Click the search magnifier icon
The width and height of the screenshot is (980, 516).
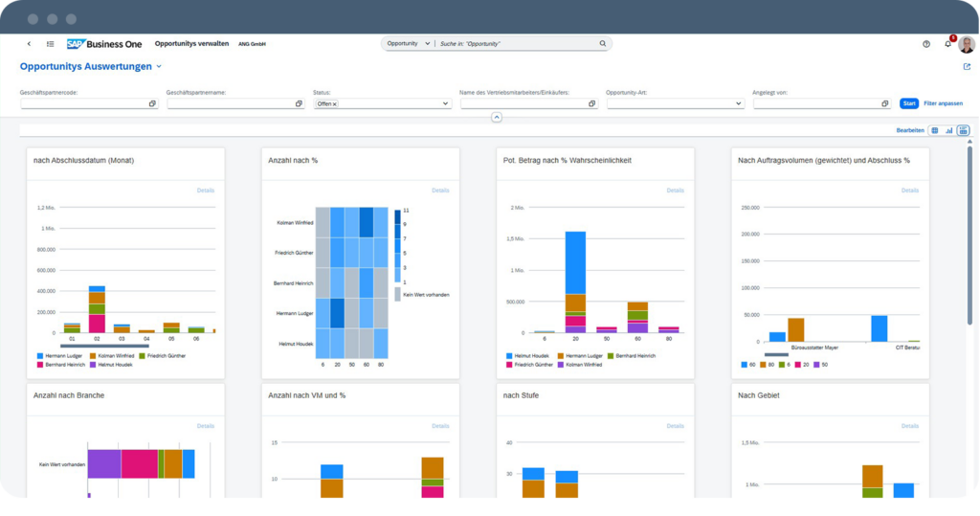point(603,44)
